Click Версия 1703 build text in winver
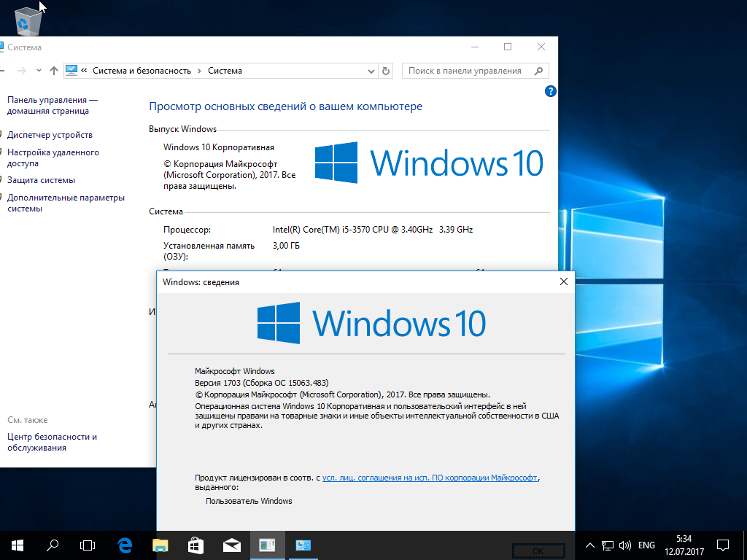The height and width of the screenshot is (560, 747). (x=262, y=383)
